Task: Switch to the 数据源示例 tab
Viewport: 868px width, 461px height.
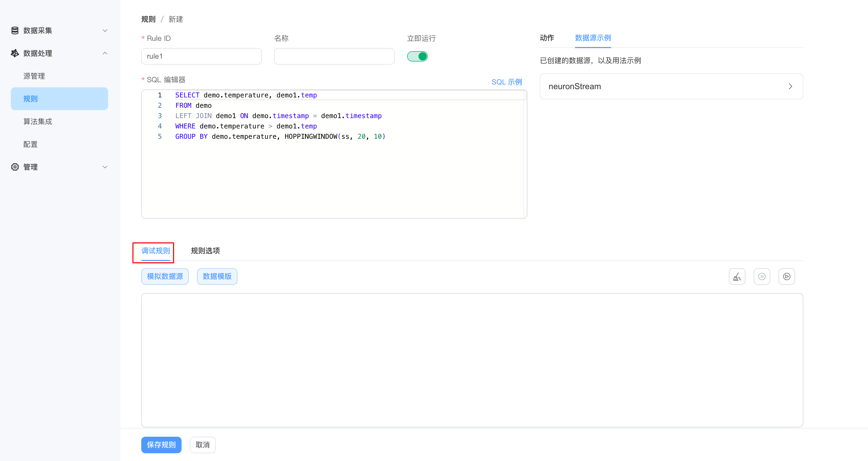Action: click(x=593, y=38)
